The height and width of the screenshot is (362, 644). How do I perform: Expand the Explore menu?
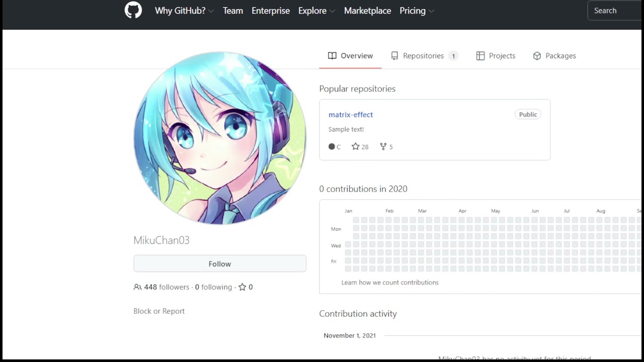[x=316, y=11]
